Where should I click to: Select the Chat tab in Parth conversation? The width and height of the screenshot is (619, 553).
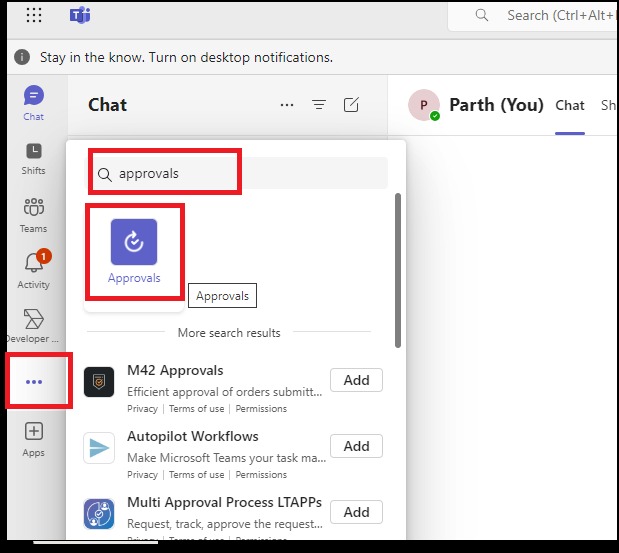[x=570, y=105]
